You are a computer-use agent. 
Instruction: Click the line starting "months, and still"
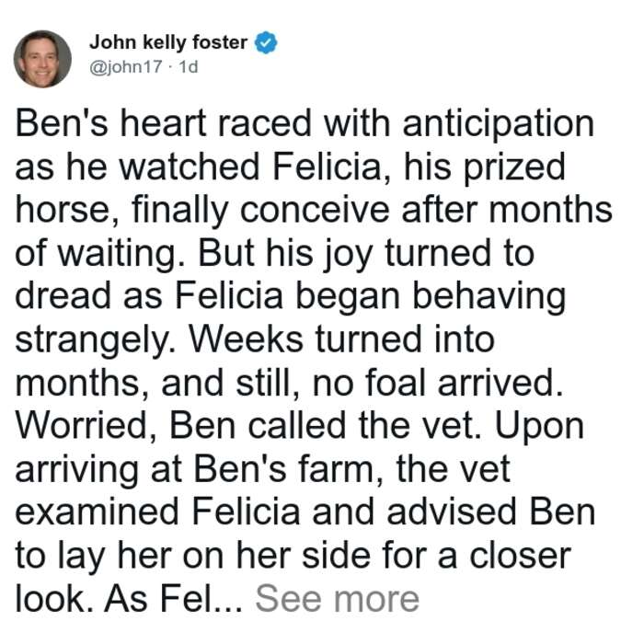(x=289, y=384)
